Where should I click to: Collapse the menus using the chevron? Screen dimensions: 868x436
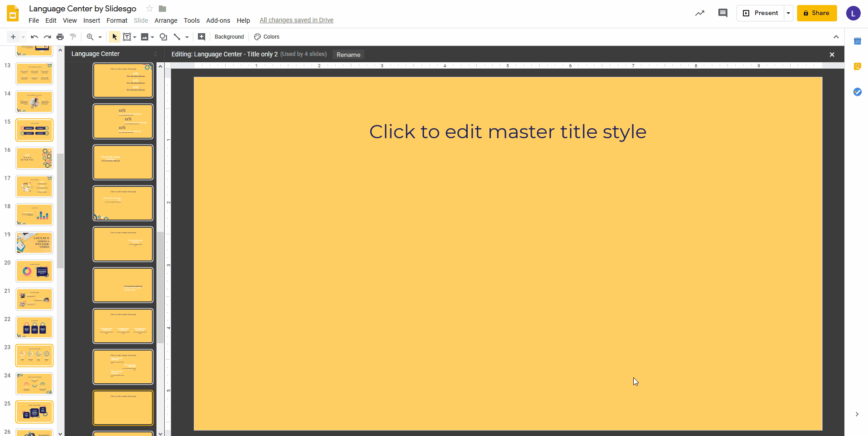click(x=835, y=37)
